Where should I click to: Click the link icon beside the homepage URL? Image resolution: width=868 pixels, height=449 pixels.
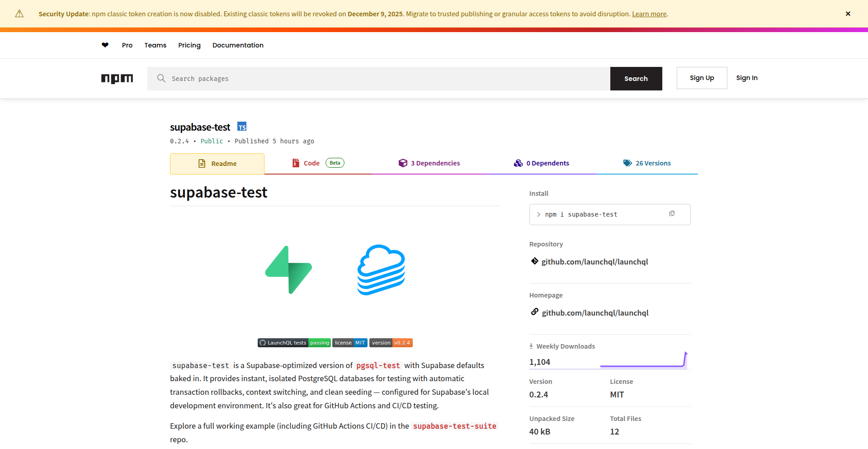[x=535, y=312]
